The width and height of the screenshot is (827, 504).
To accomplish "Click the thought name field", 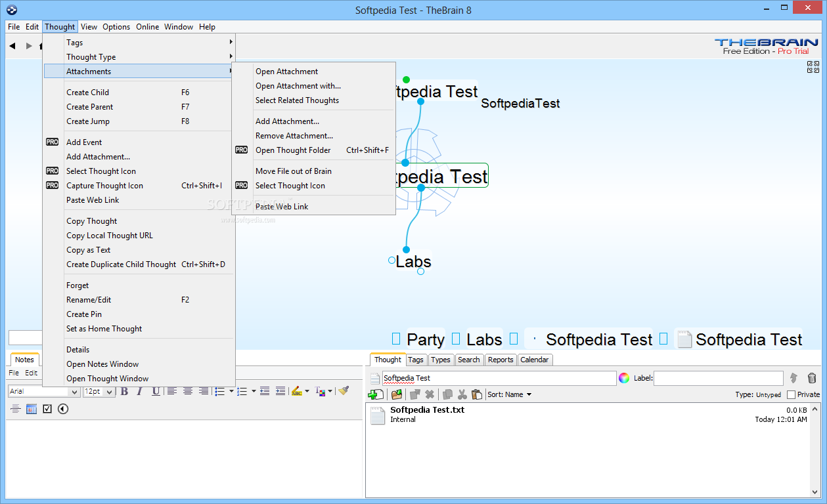I will (x=499, y=378).
